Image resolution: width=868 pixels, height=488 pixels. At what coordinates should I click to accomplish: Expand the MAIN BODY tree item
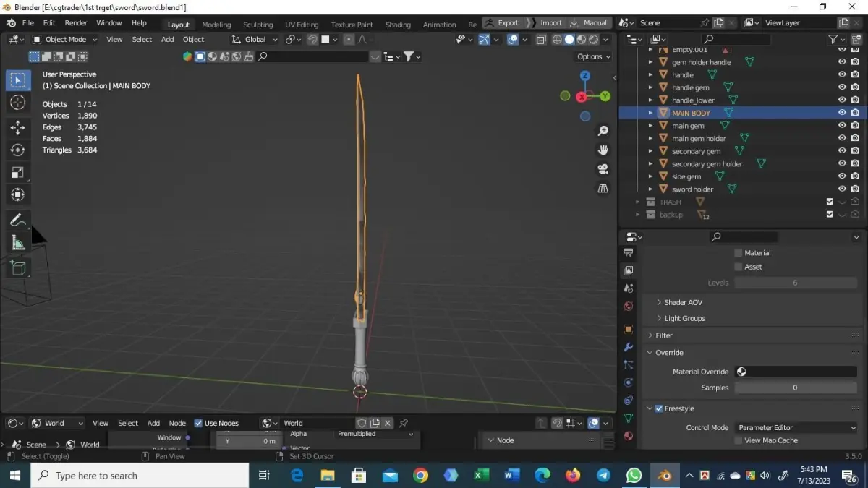tap(651, 113)
